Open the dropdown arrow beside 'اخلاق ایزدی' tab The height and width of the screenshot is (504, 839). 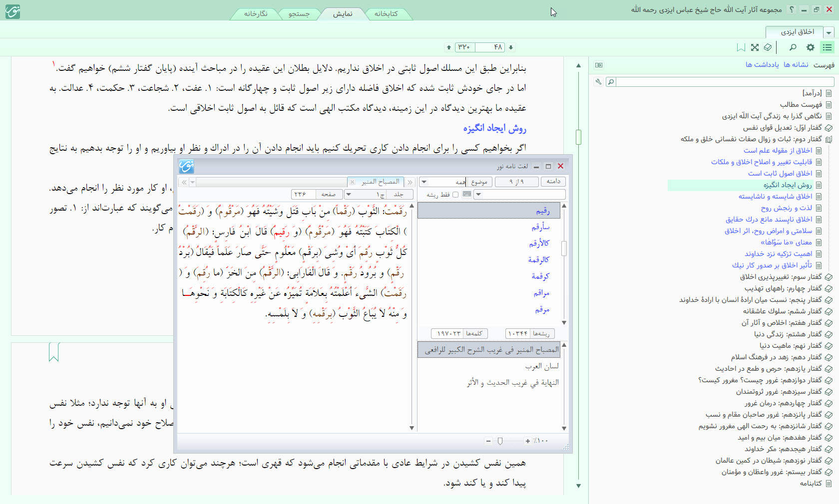pyautogui.click(x=829, y=32)
